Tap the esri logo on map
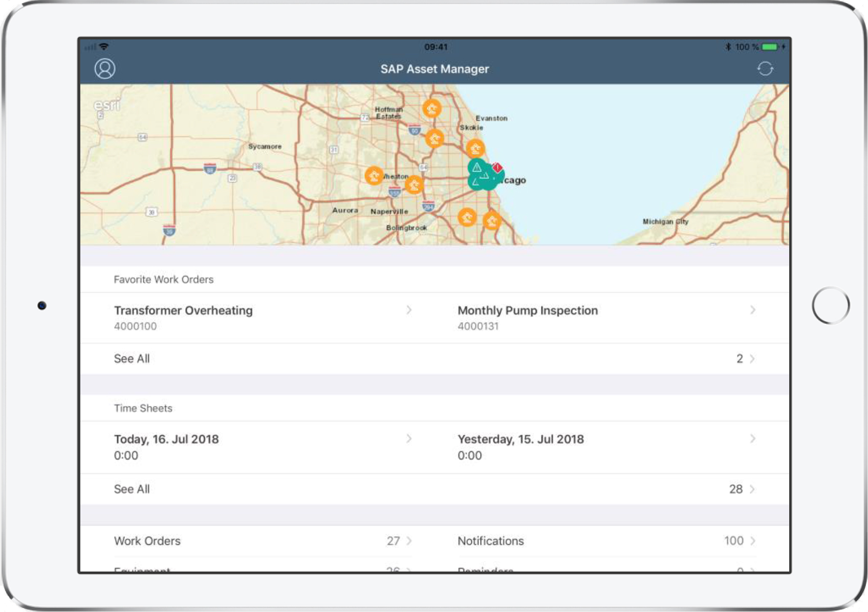Screen dimensions: 868x612 pyautogui.click(x=106, y=105)
